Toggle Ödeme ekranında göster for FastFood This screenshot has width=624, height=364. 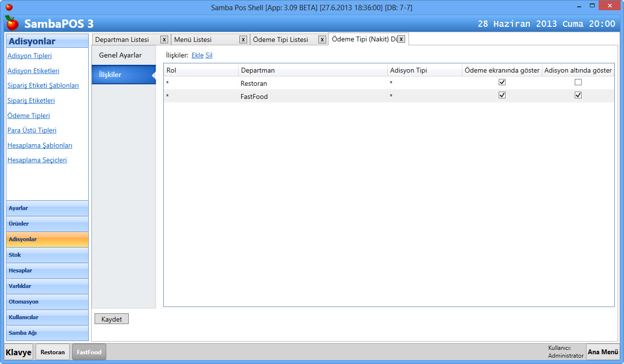point(502,96)
